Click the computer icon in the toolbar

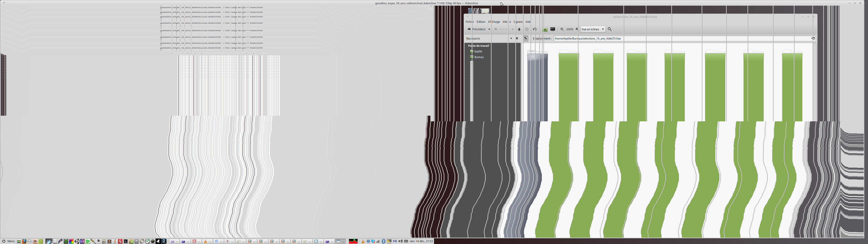[553, 29]
